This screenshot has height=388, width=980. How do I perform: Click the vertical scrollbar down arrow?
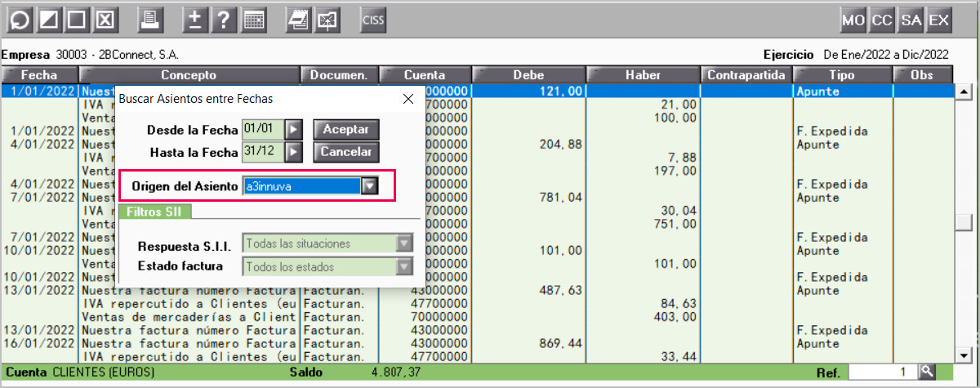964,355
